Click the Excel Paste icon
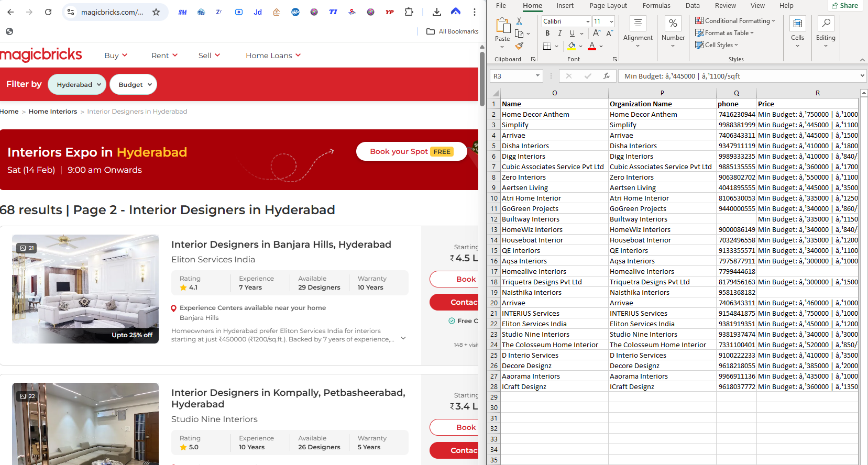 coord(502,26)
